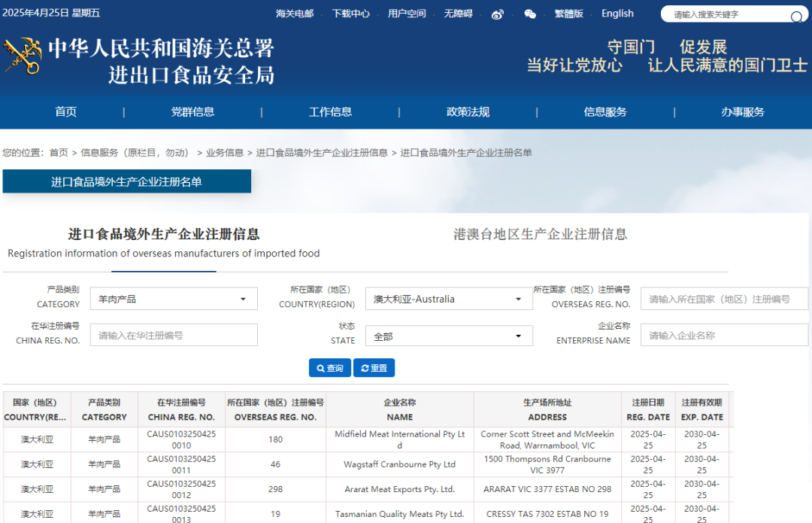812x523 pixels.
Task: Click the 查询 search button
Action: pos(329,368)
